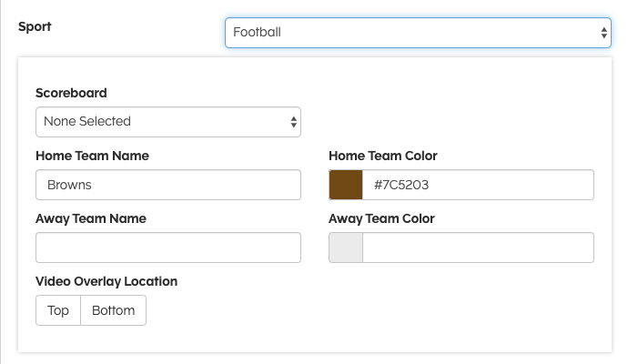The height and width of the screenshot is (364, 628).
Task: Focus the empty Away Team Name field
Action: 167,248
